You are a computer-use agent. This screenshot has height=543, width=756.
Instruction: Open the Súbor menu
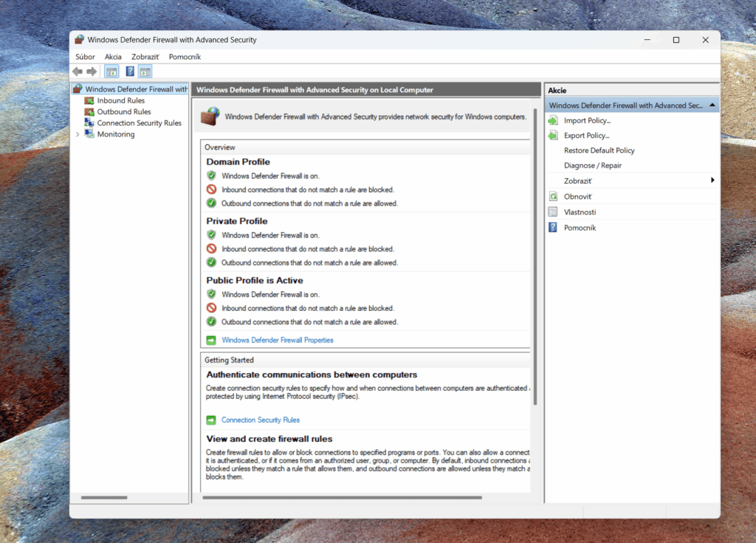pos(85,57)
